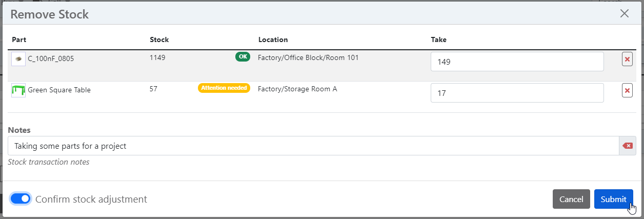This screenshot has height=219, width=644.
Task: Focus the Take quantity field showing 149
Action: [517, 62]
